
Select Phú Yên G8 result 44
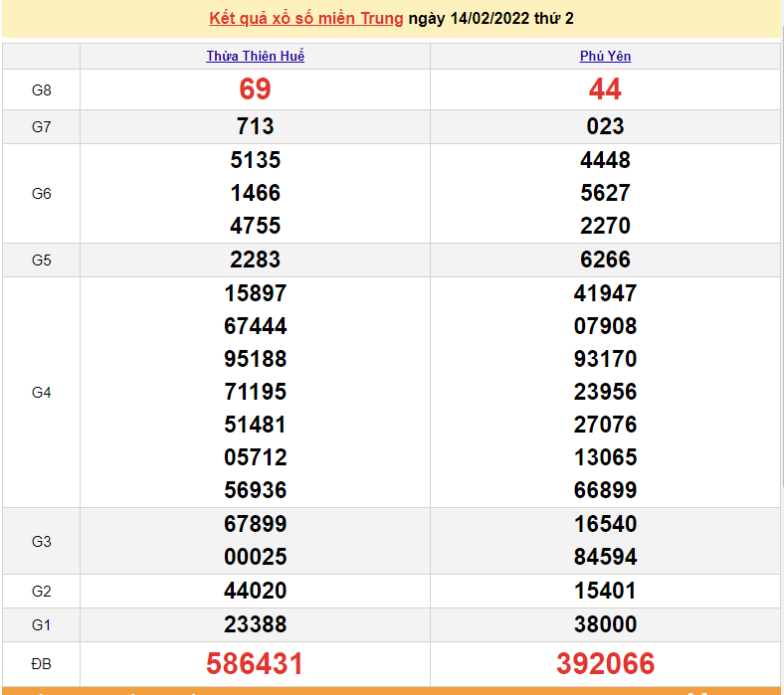click(605, 89)
